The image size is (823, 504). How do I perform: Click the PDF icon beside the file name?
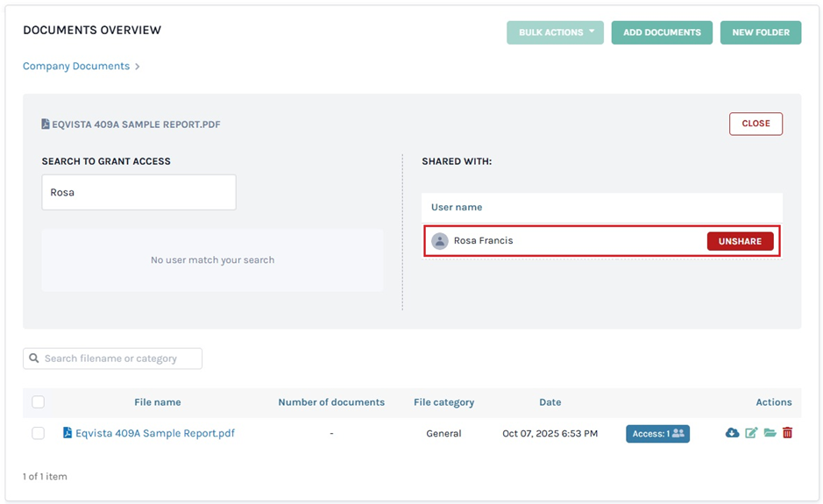tap(67, 433)
